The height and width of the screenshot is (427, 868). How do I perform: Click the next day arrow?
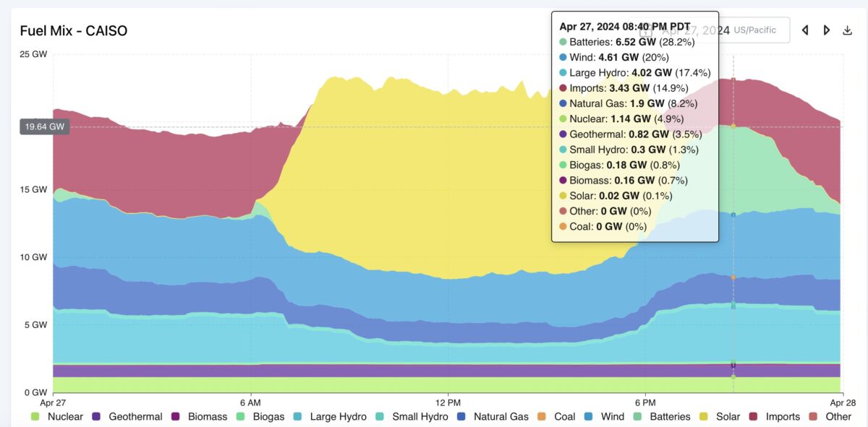[x=825, y=30]
